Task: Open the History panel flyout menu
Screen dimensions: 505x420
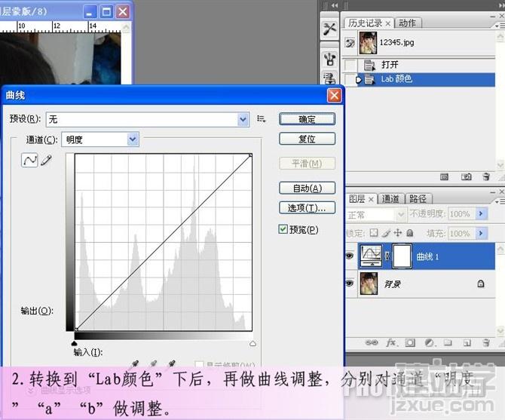Action: pos(500,26)
